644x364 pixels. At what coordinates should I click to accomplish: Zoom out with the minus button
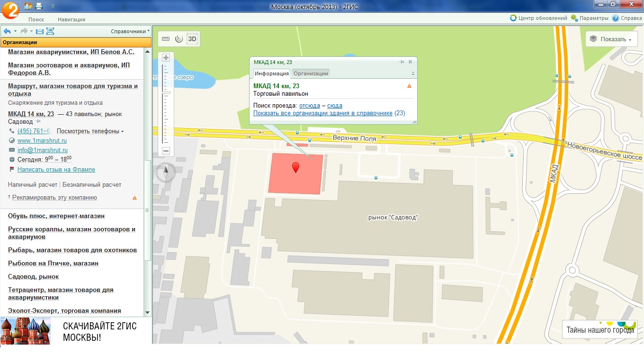166,151
